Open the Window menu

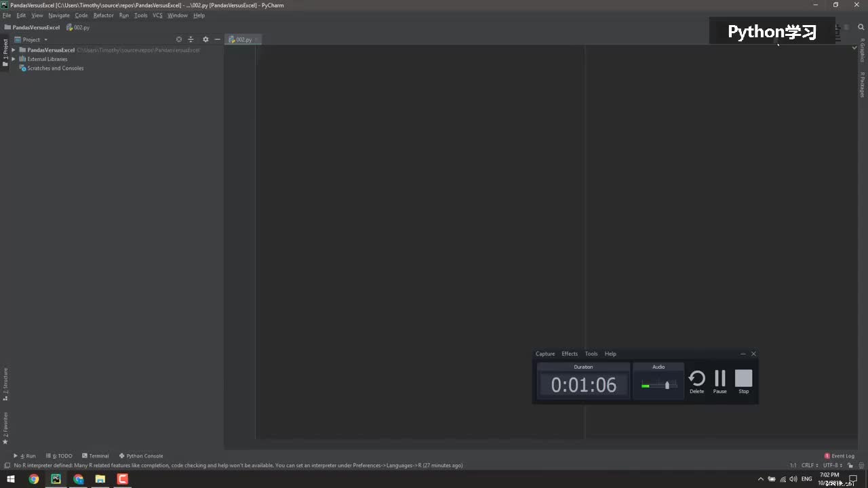coord(177,15)
